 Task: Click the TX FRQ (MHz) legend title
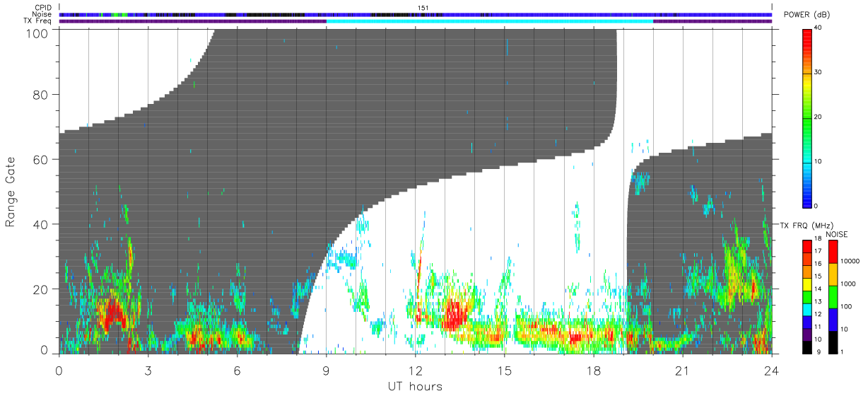(807, 226)
